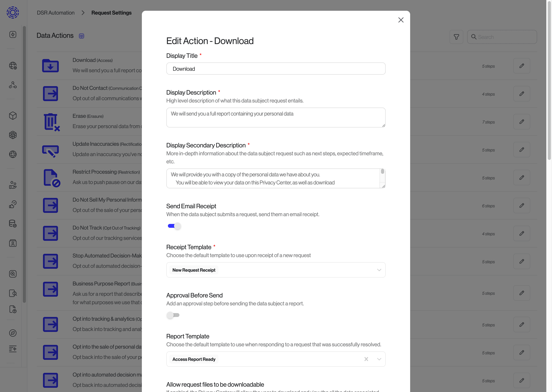
Task: Select the cube sidebar icon
Action: 13,116
